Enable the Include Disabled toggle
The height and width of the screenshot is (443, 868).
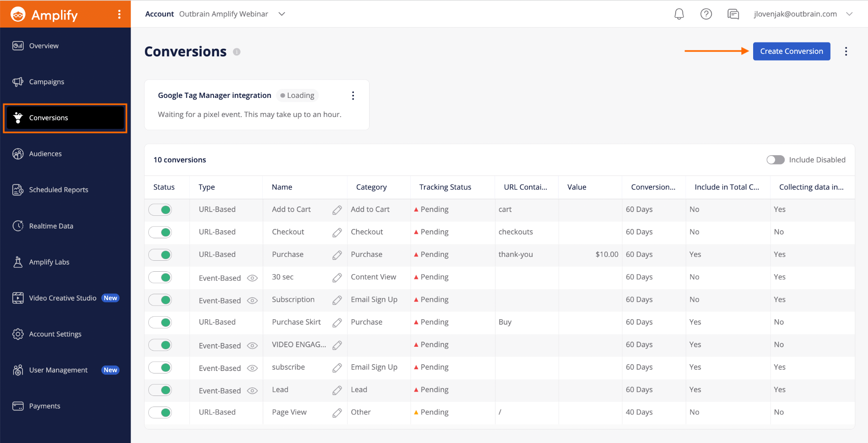click(x=775, y=160)
